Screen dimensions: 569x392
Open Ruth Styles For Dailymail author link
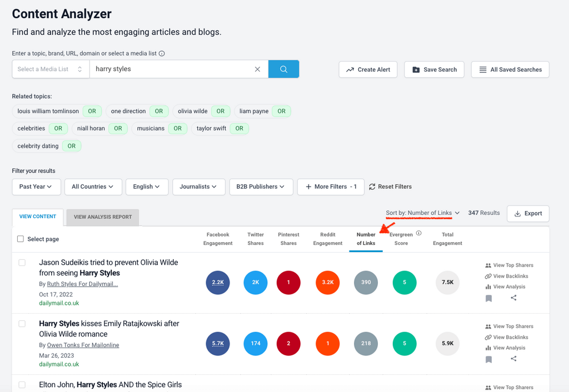[82, 284]
